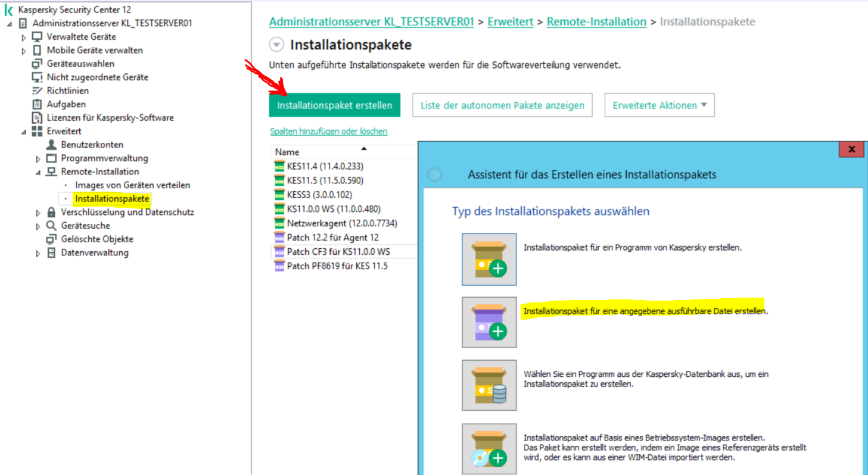The width and height of the screenshot is (868, 475).
Task: Expand the Verschlüsselung und Datenschutz node
Action: point(38,213)
